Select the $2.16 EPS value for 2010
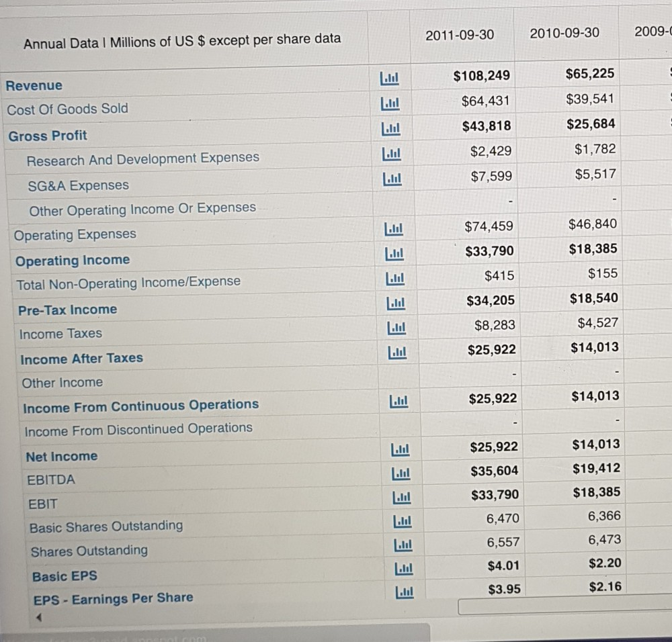Viewport: 672px width, 642px height. coord(605,586)
